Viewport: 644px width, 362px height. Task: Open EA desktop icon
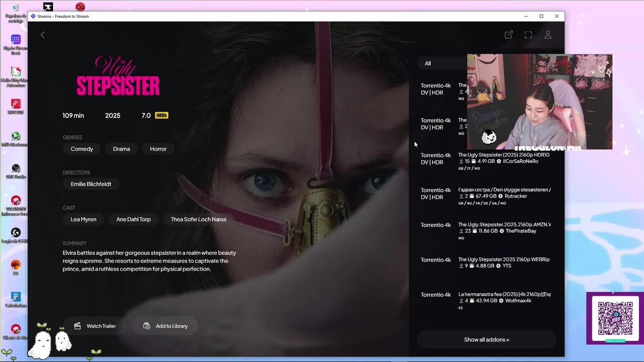(x=16, y=268)
